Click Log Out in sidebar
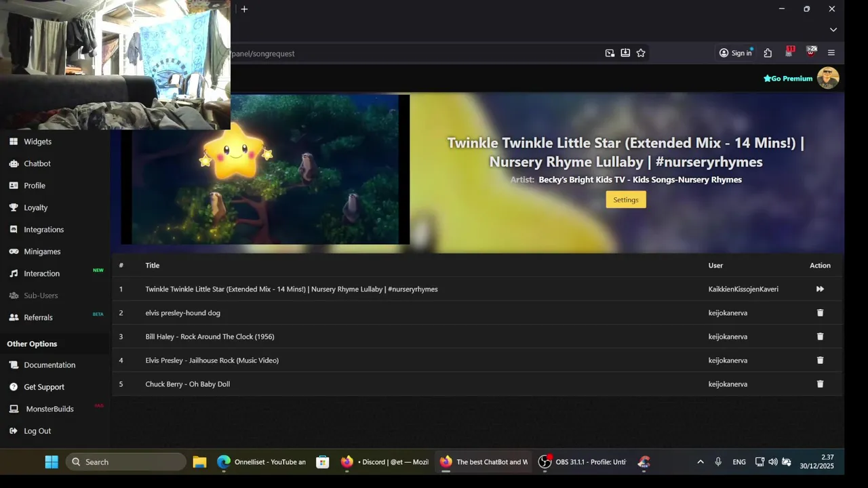 37,431
